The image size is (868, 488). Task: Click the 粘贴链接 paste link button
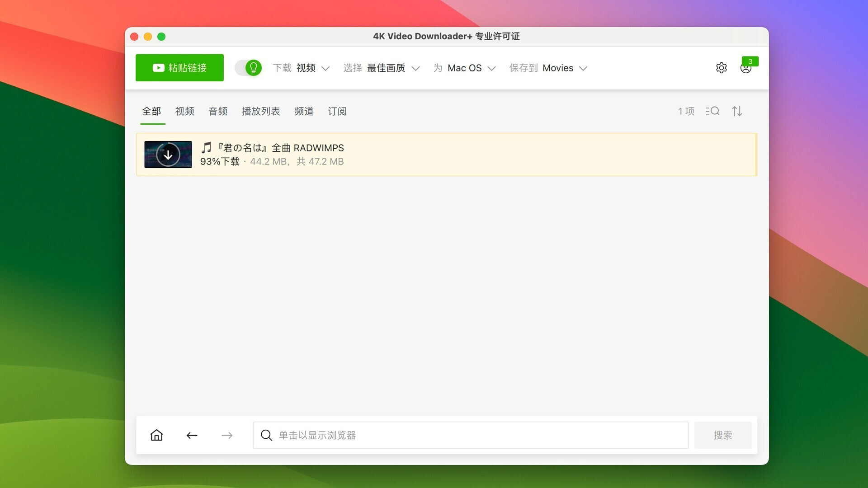point(179,67)
